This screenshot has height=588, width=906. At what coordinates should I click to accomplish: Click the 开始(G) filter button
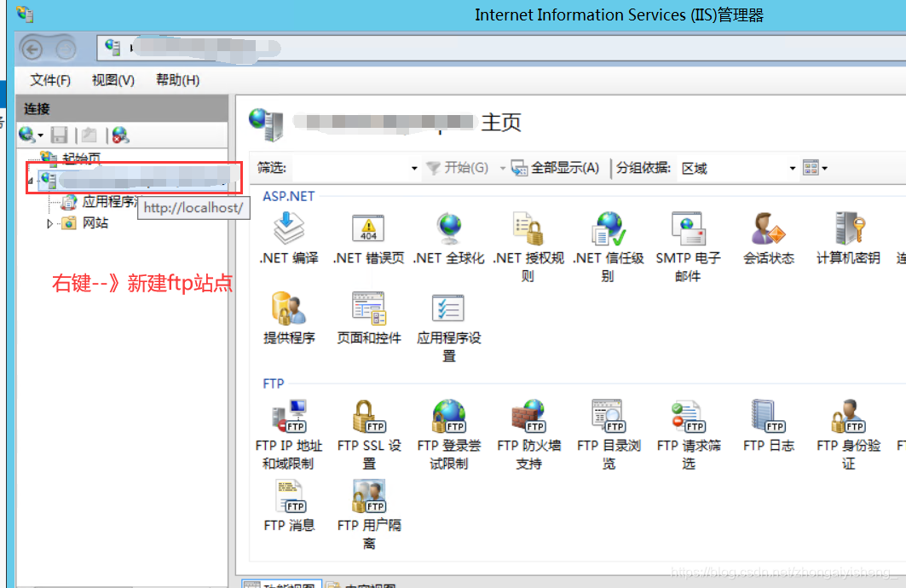pos(458,168)
